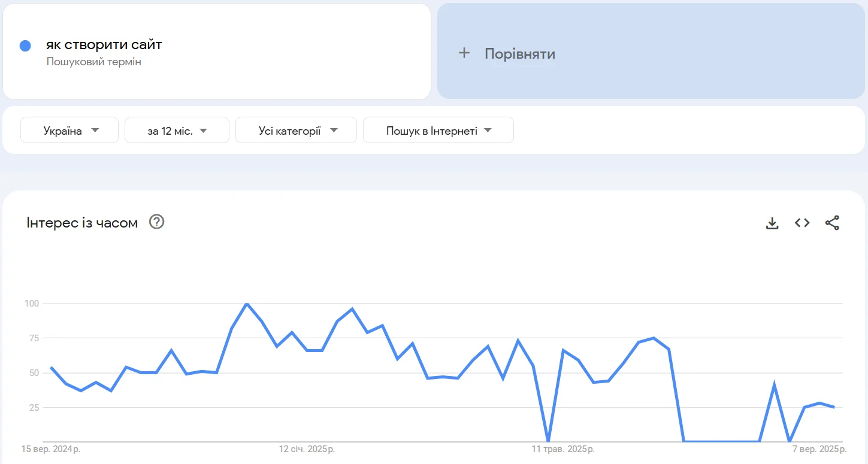The image size is (868, 464).
Task: Expand the за 12 міс. time range dropdown
Action: [177, 131]
